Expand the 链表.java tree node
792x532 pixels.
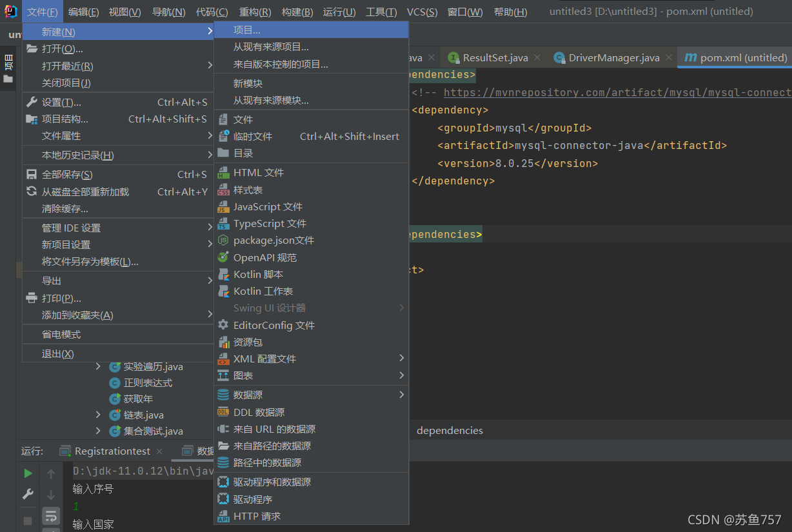pyautogui.click(x=98, y=415)
